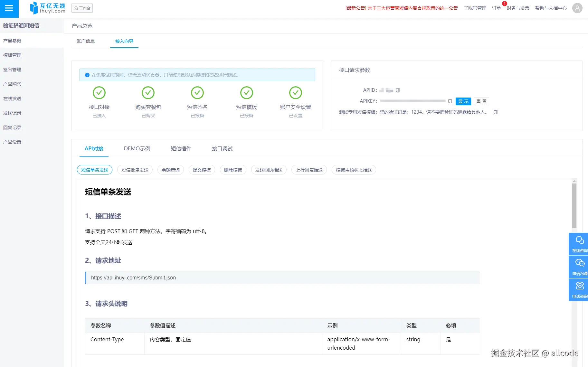Show the APIKEY with 显示 button
588x367 pixels.
[463, 101]
